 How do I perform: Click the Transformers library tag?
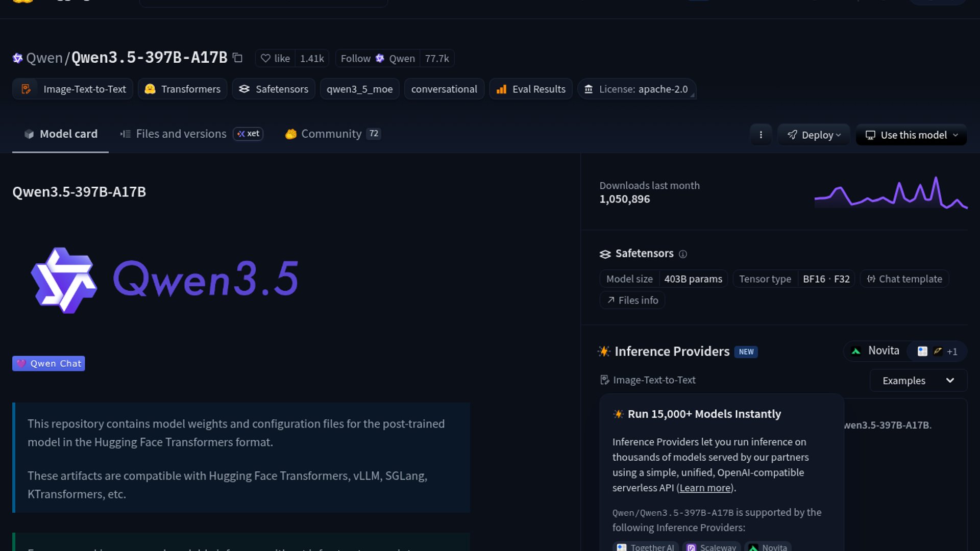[x=182, y=89]
